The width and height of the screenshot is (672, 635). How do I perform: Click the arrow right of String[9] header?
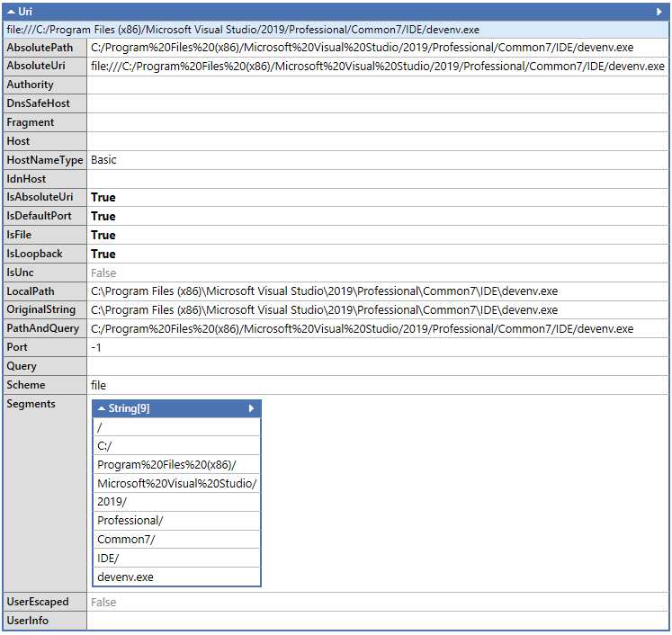pos(252,408)
